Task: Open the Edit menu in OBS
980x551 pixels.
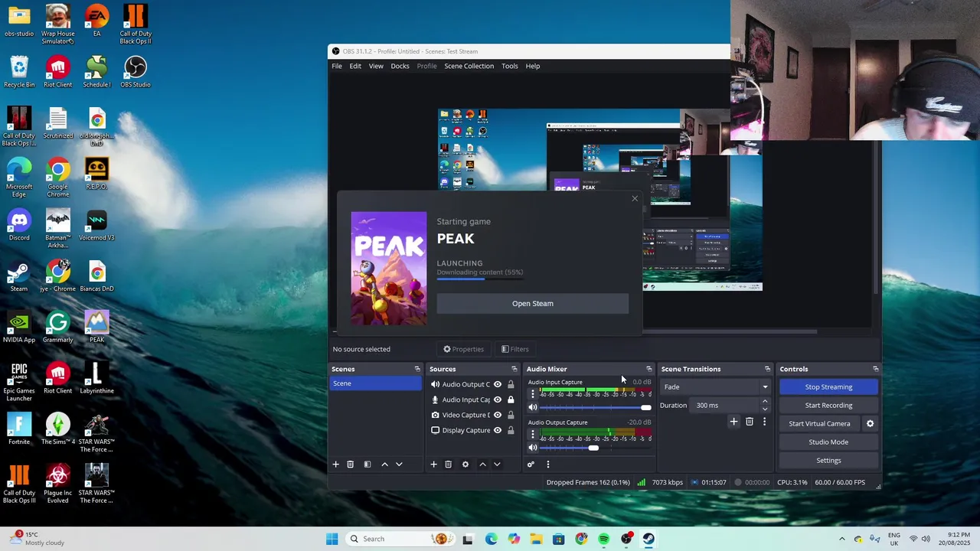Action: (x=355, y=66)
